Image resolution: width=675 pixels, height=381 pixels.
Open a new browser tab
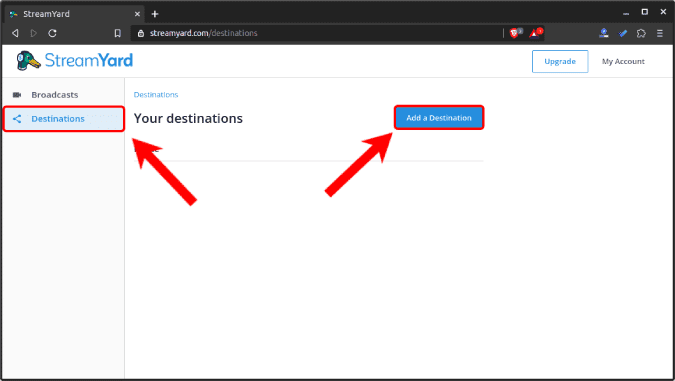pos(155,14)
